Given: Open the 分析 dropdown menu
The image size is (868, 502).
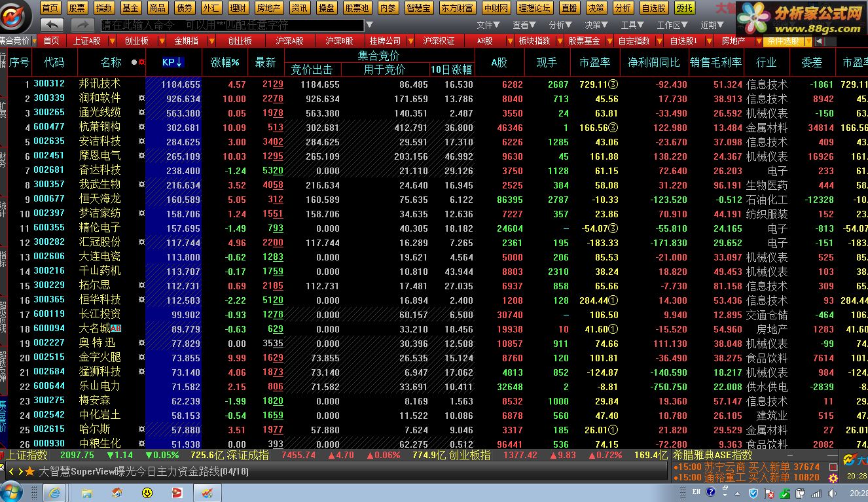Looking at the screenshot, I should click(x=560, y=26).
